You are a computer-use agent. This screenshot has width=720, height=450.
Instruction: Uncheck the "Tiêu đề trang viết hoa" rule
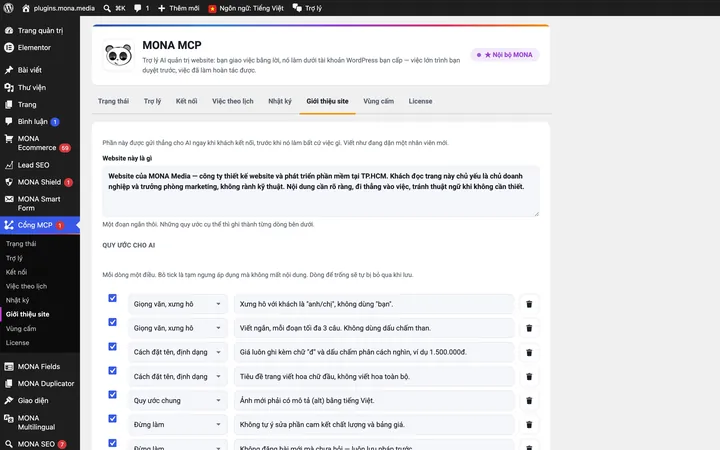tap(112, 371)
